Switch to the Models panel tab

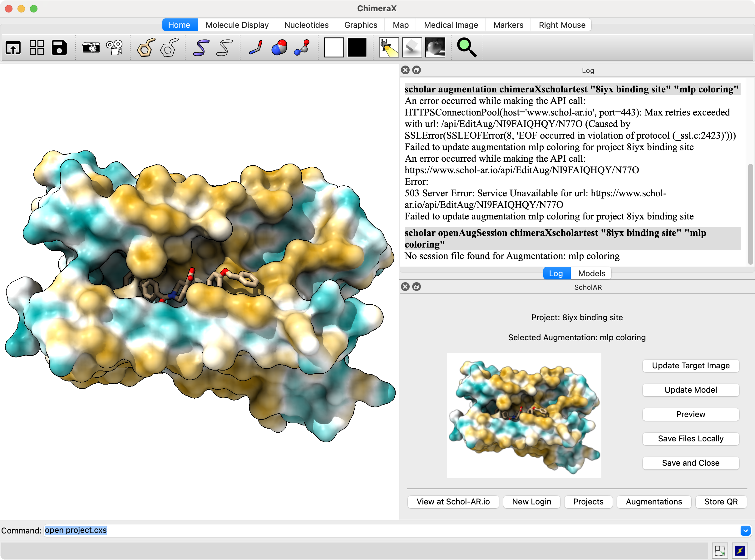click(x=591, y=273)
